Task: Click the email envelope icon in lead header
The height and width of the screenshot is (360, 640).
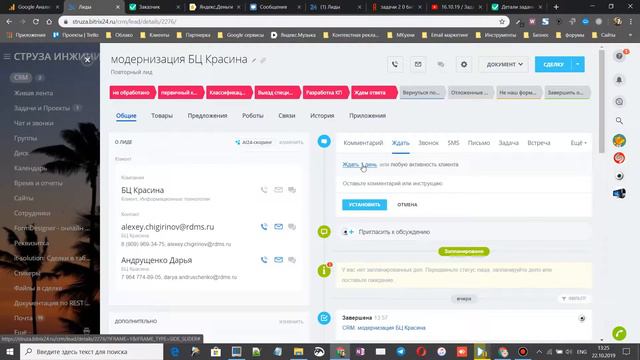Action: 418,64
